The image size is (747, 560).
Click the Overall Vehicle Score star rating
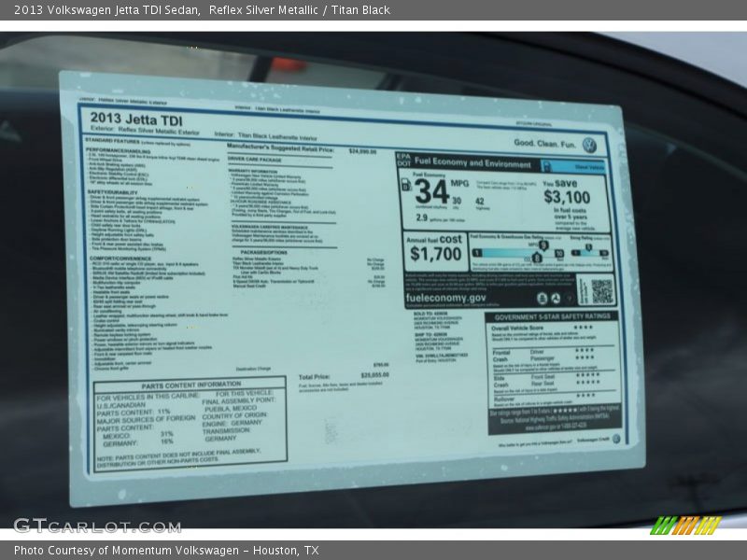(x=584, y=328)
